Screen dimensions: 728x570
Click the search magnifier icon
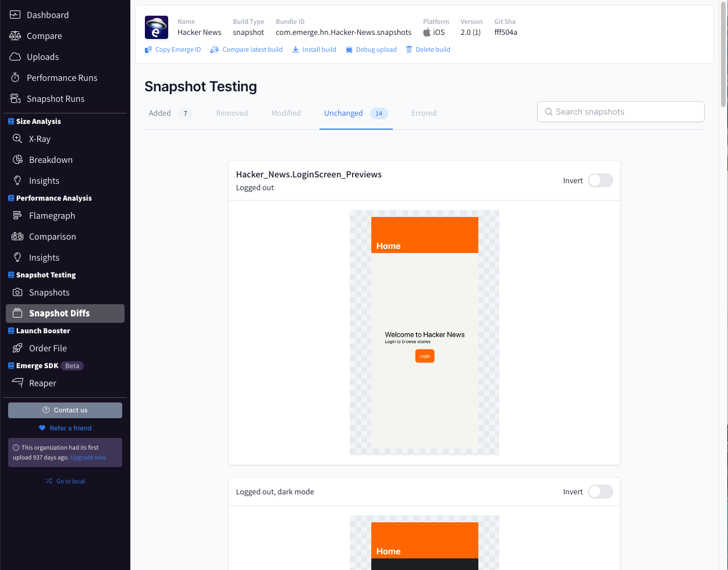point(548,112)
